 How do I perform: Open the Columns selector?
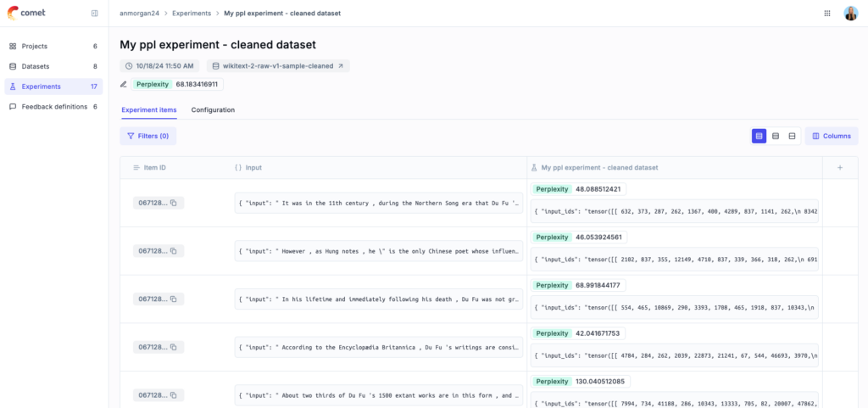[831, 136]
